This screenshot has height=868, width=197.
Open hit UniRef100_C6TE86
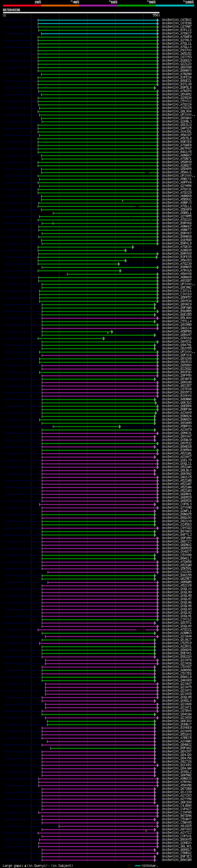(x=177, y=23)
